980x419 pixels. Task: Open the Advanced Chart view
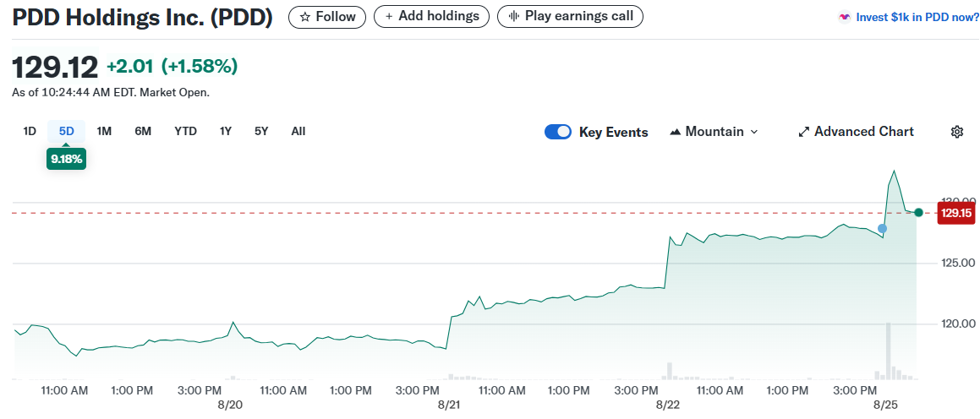coord(857,132)
